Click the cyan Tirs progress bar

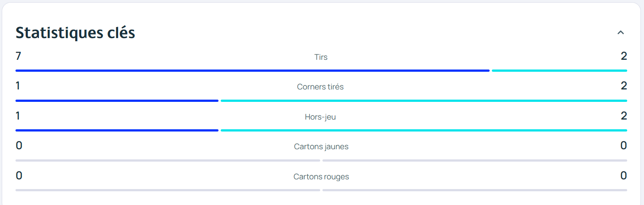[559, 70]
